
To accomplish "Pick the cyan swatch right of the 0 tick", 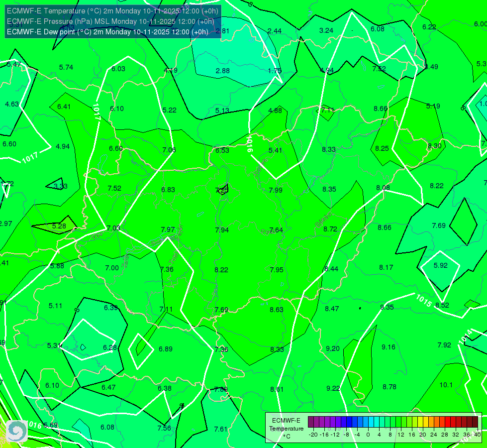I will (371, 422).
